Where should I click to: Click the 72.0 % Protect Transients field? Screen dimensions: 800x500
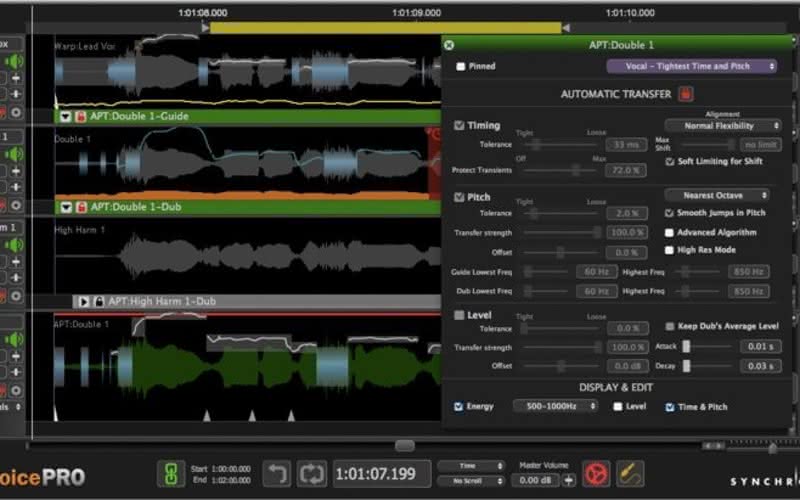(x=626, y=170)
